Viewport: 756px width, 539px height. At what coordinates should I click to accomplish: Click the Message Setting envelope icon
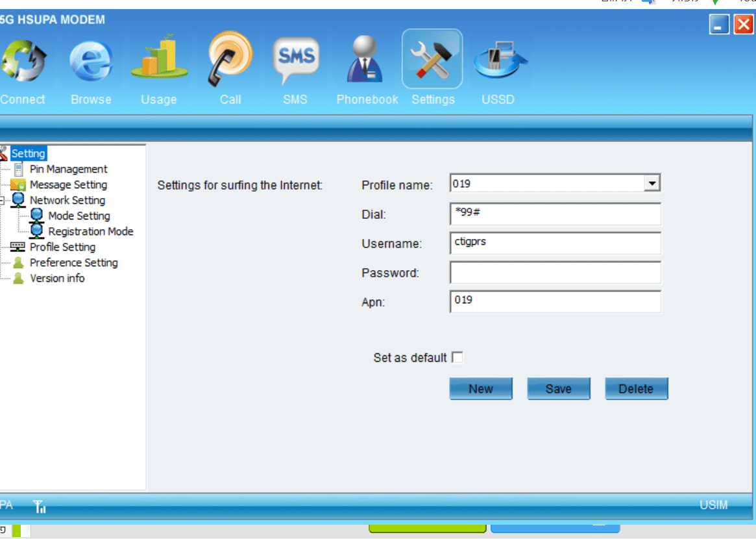pos(18,185)
